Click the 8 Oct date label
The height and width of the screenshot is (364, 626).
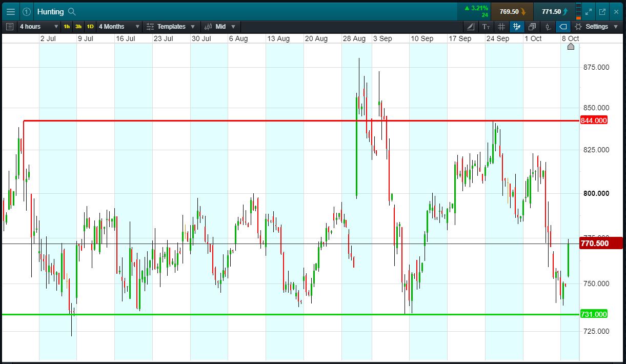click(570, 38)
